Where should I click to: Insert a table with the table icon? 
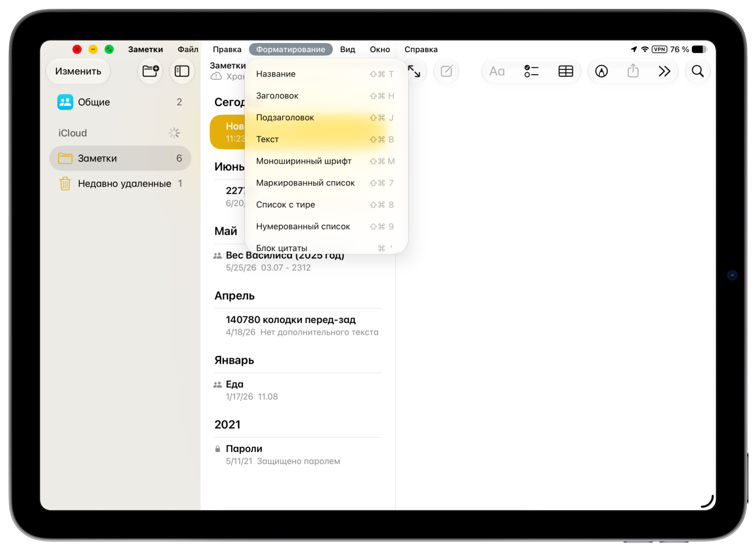click(566, 71)
